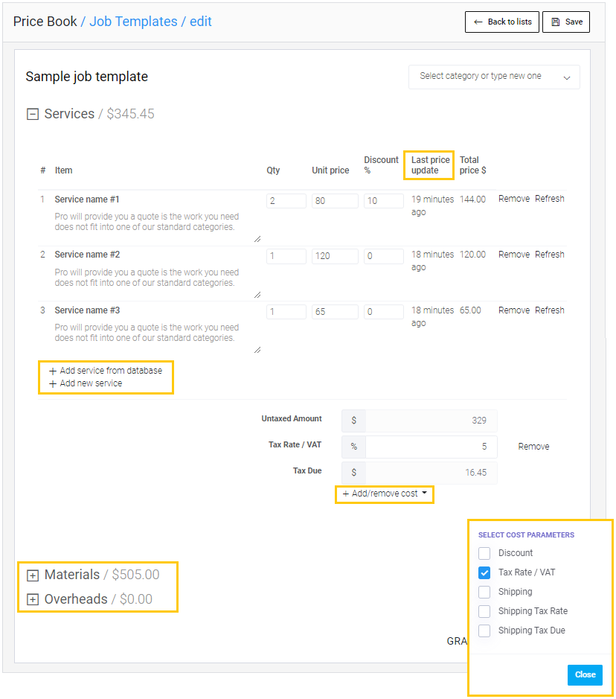Click plus icon beside Add new service
616x699 pixels.
click(53, 383)
